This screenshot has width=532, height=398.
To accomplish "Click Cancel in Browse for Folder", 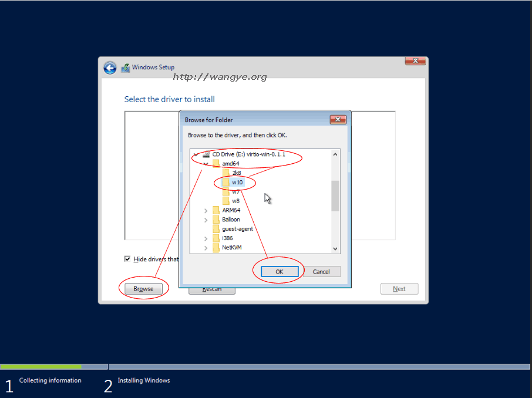I will click(x=321, y=271).
